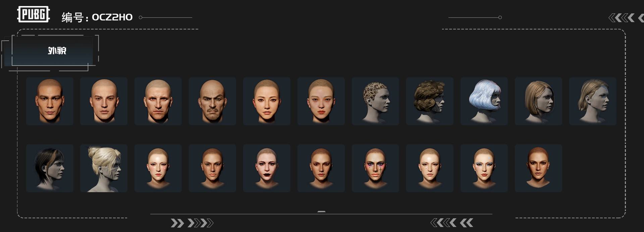Select the purple eyeshadow cross-mark makeup face
The image size is (644, 232).
pyautogui.click(x=376, y=168)
